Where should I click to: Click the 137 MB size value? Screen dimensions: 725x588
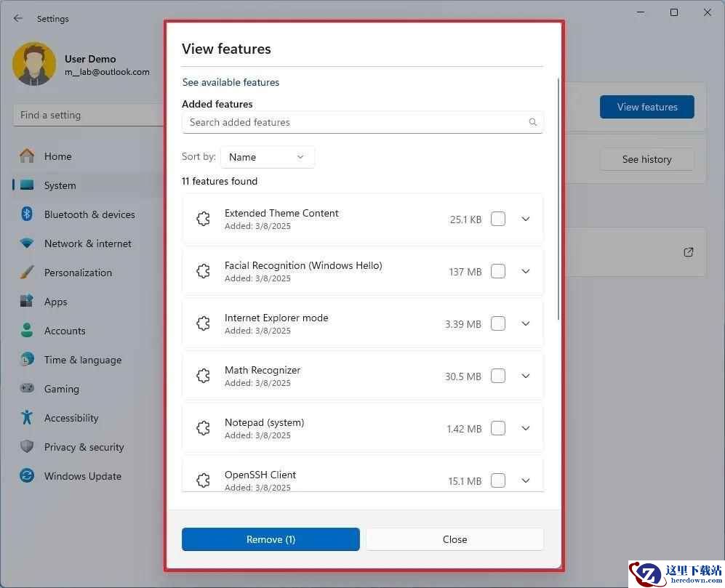pyautogui.click(x=465, y=272)
